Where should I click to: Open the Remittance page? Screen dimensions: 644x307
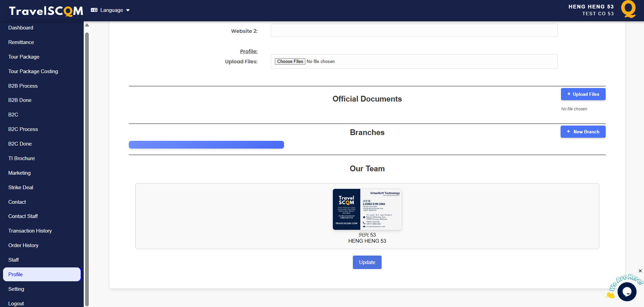point(21,42)
